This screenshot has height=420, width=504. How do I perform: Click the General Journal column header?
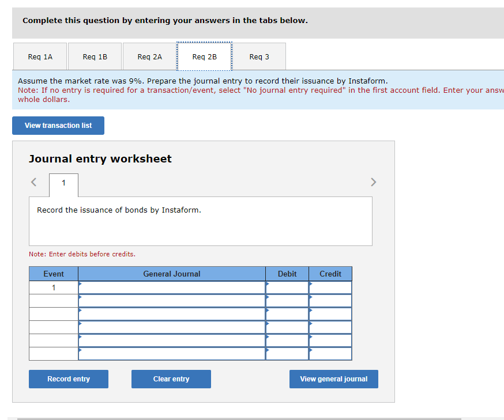tap(172, 274)
